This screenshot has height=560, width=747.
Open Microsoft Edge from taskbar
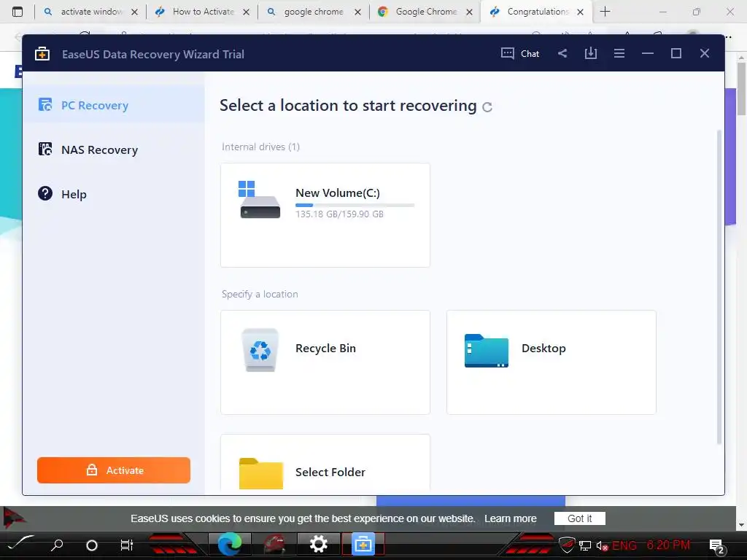click(x=230, y=544)
